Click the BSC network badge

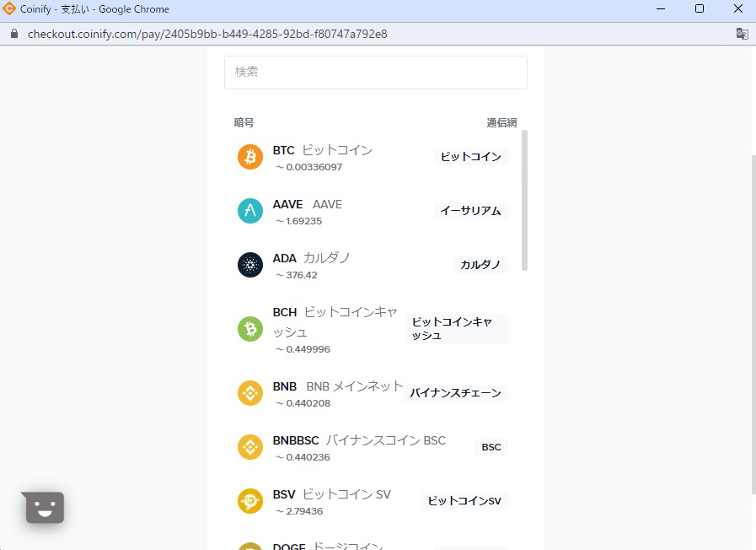491,447
